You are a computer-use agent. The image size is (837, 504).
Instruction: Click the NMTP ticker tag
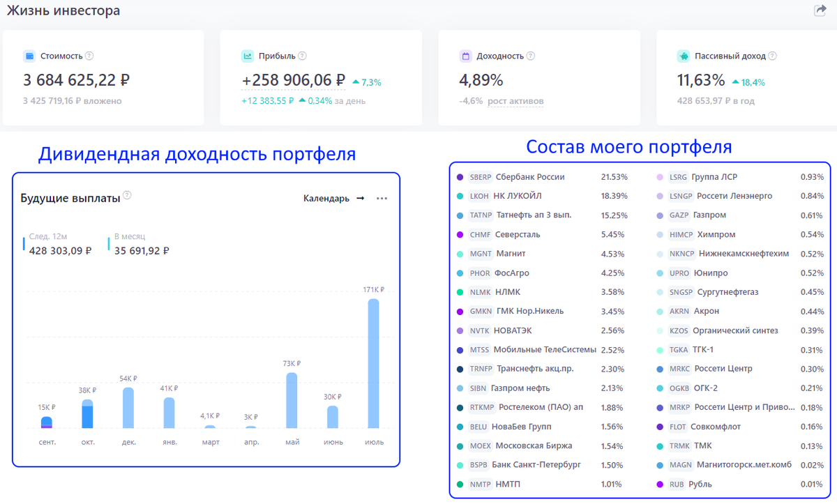tap(480, 484)
